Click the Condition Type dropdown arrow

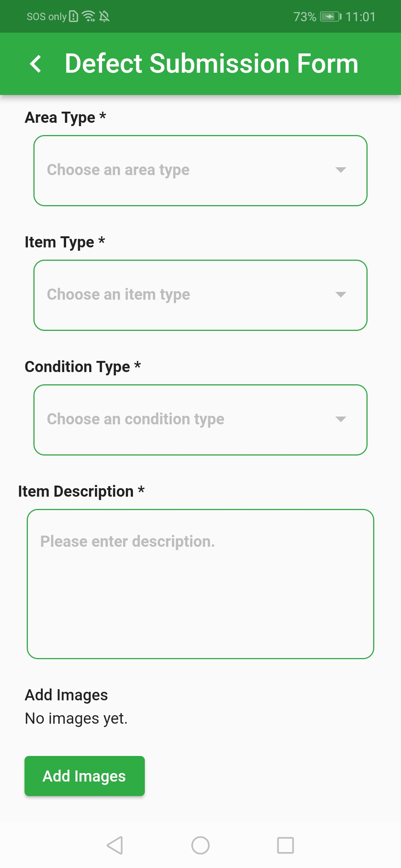tap(340, 419)
